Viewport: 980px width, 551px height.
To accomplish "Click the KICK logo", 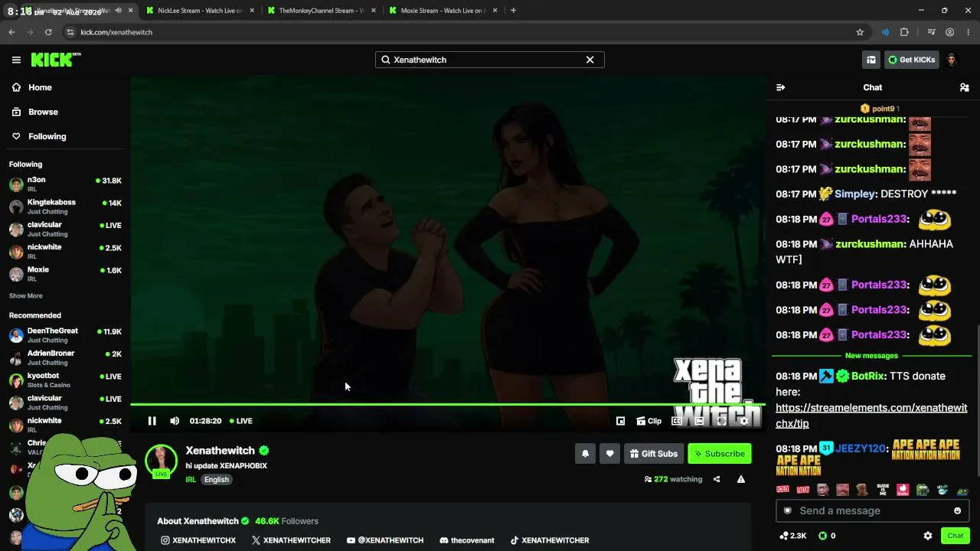I will (x=56, y=60).
